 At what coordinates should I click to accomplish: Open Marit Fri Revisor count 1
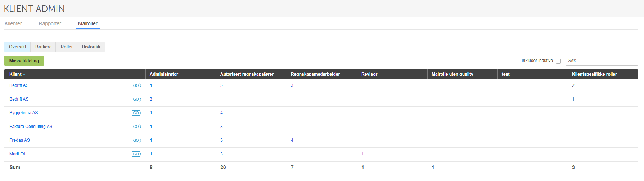coord(362,154)
